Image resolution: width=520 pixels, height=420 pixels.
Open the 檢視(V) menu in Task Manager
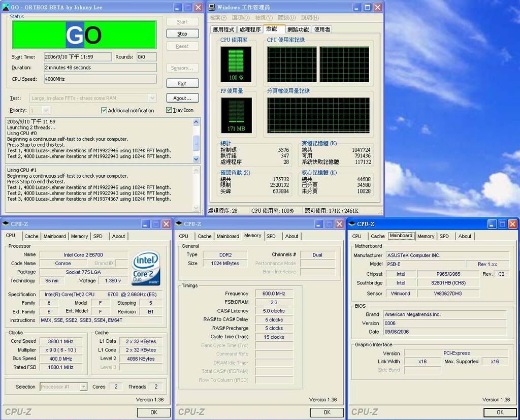tap(264, 18)
